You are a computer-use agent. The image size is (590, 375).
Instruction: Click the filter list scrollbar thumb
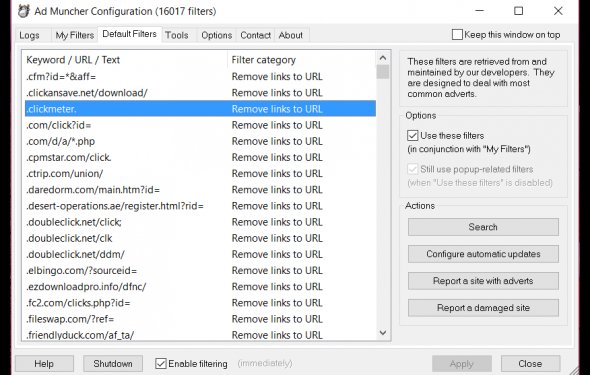click(x=383, y=72)
